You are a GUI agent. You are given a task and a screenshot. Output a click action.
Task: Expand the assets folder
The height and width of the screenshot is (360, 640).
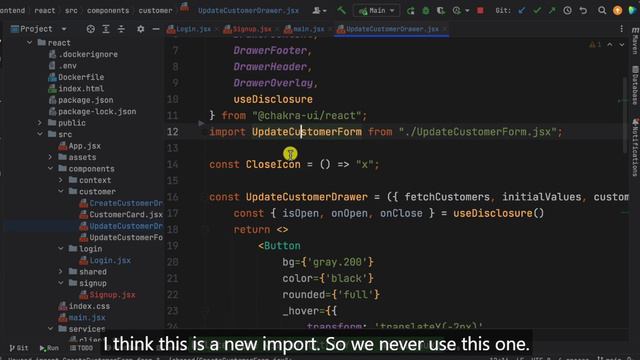51,157
